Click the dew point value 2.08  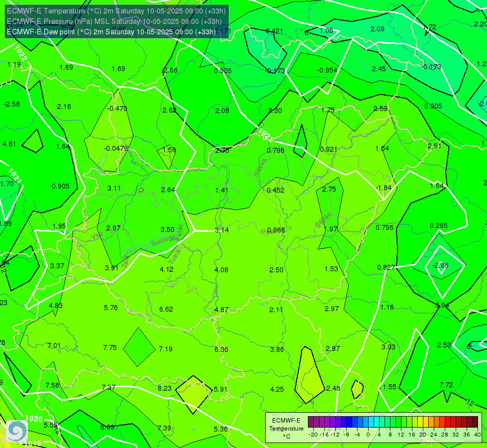222,111
